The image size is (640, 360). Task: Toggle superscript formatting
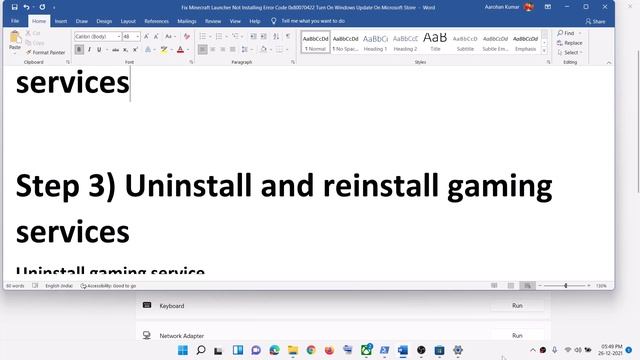coord(135,50)
